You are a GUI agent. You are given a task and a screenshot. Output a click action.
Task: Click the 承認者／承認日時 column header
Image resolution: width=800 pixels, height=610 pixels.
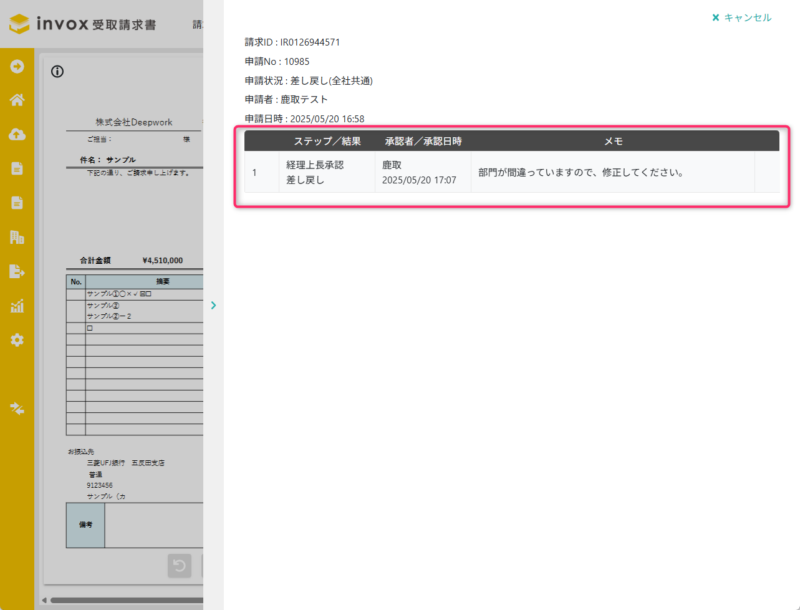pos(423,141)
